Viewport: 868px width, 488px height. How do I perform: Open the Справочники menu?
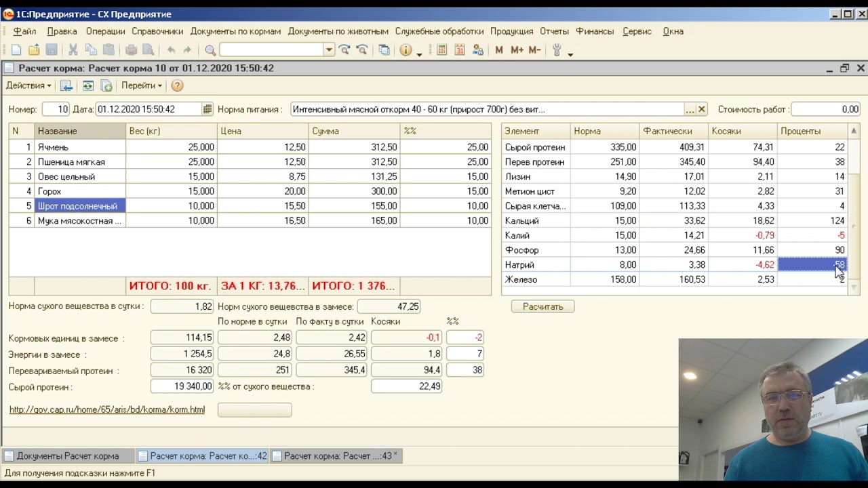click(157, 31)
